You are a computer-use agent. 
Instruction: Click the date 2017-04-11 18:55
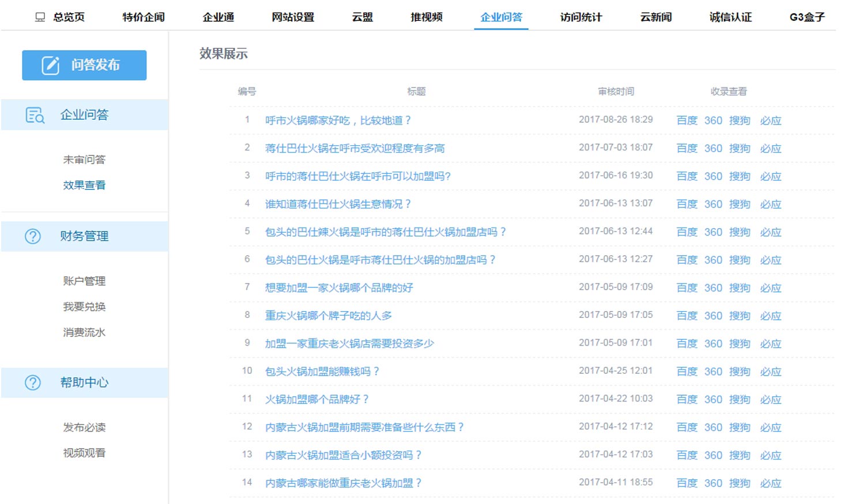616,482
